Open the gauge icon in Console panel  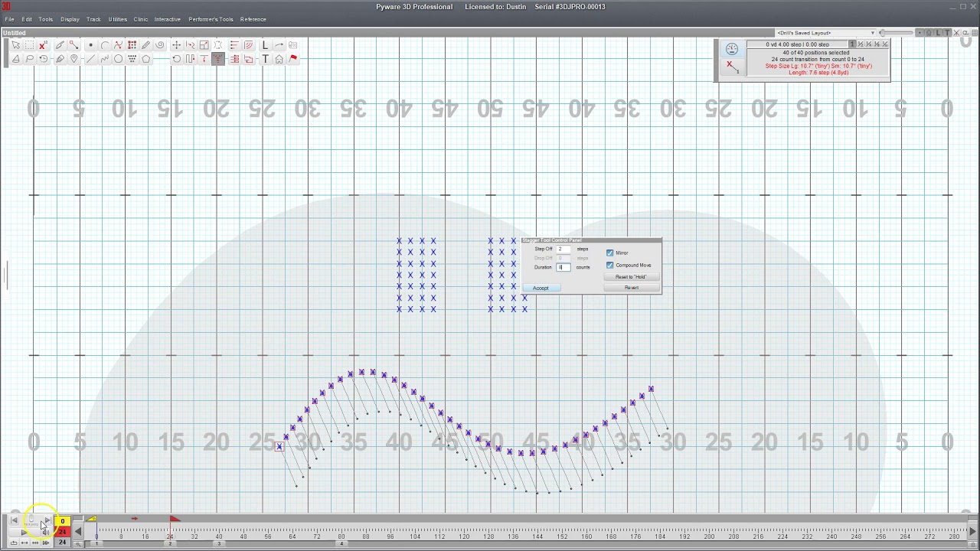[732, 49]
